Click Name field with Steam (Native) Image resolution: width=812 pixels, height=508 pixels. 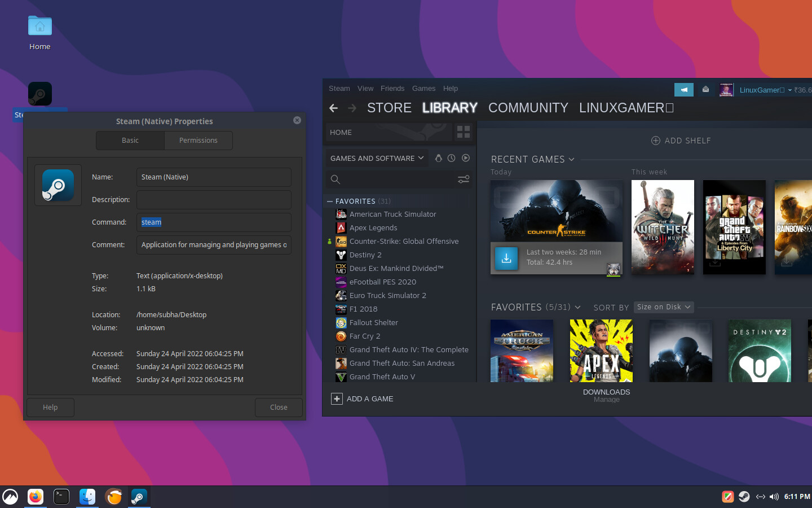[x=214, y=177]
